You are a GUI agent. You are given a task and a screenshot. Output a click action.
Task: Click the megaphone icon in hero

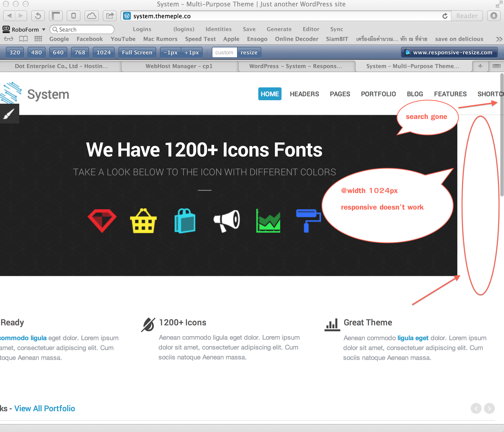(227, 220)
